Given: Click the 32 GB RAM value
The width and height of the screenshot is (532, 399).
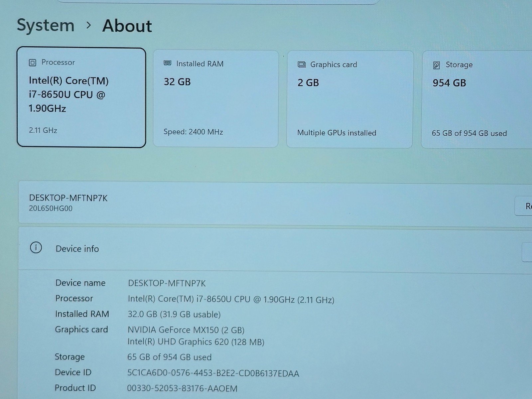Looking at the screenshot, I should (177, 82).
